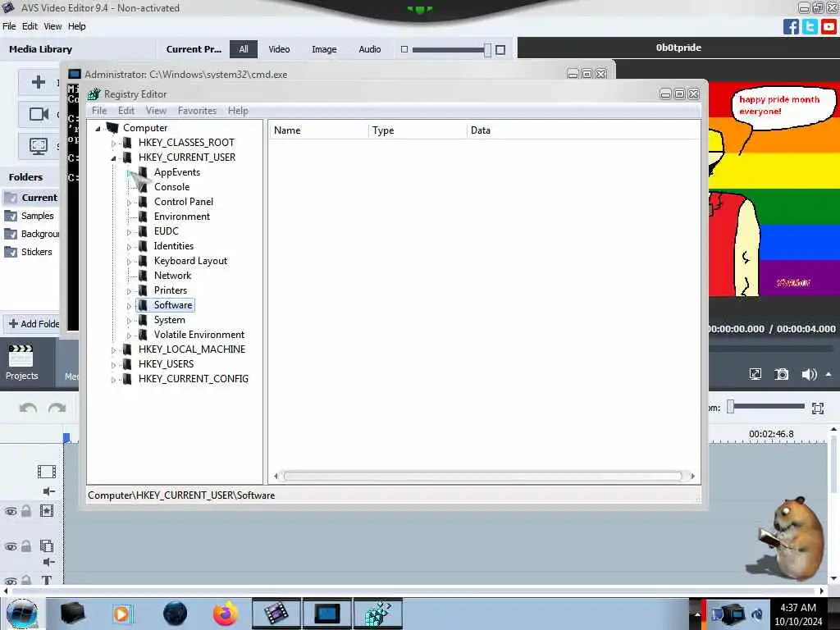Screen dimensions: 840x630
Task: Expand the Control Panel registry key
Action: coord(129,203)
